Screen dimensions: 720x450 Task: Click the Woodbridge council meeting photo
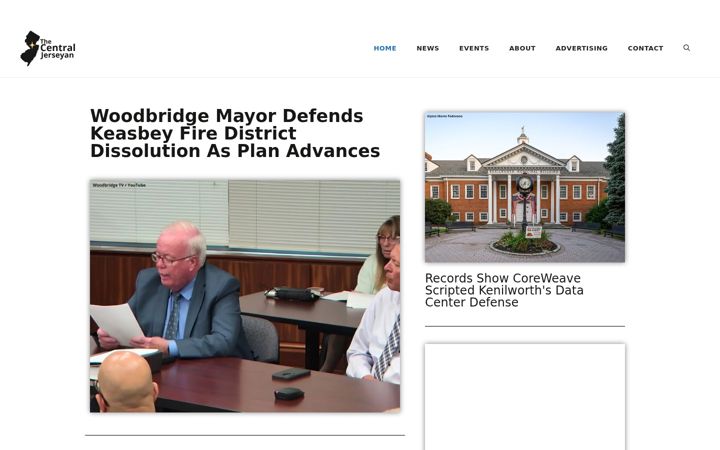(x=245, y=296)
